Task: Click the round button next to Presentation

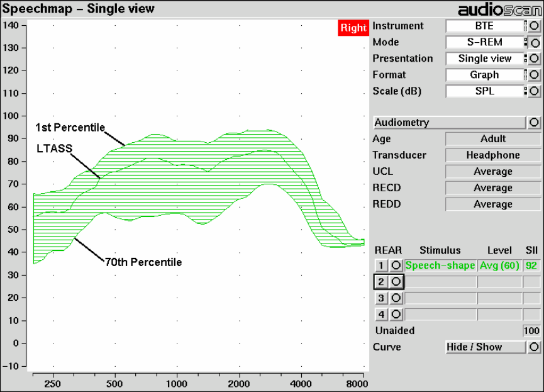Action: coord(535,59)
